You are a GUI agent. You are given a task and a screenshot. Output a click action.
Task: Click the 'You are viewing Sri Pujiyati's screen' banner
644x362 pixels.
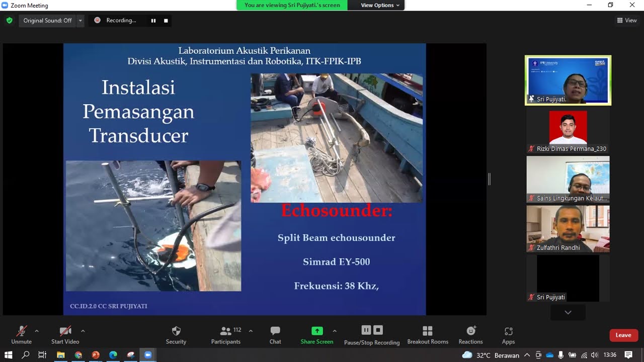click(292, 5)
